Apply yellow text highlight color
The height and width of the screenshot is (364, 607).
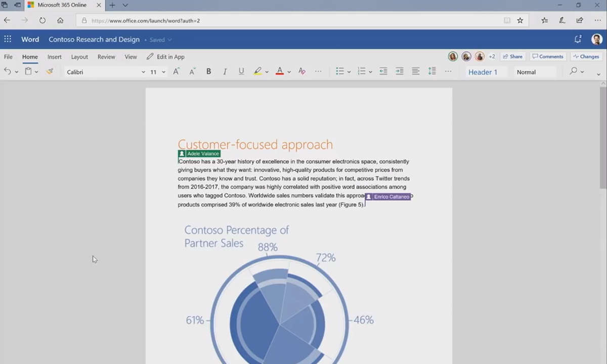[x=258, y=72]
